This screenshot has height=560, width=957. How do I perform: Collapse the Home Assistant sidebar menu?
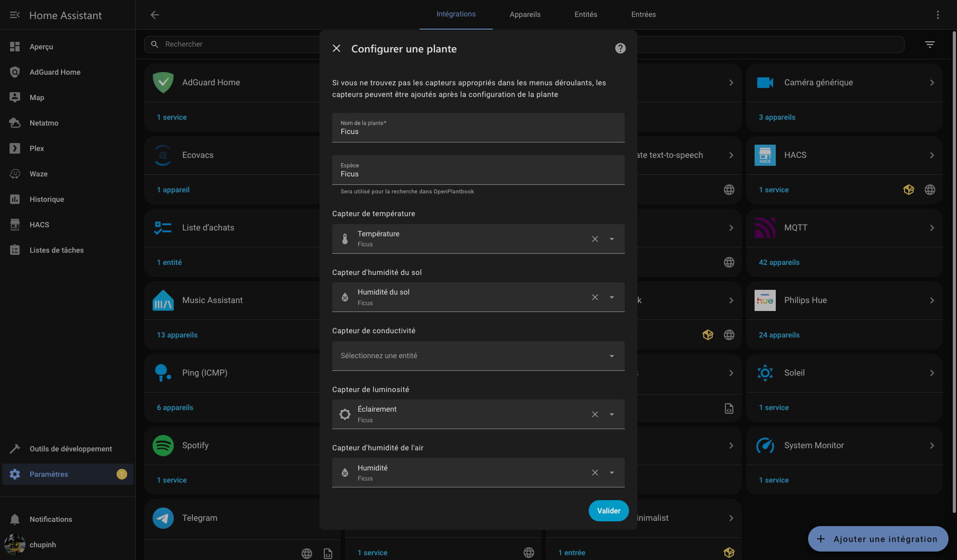(x=15, y=15)
